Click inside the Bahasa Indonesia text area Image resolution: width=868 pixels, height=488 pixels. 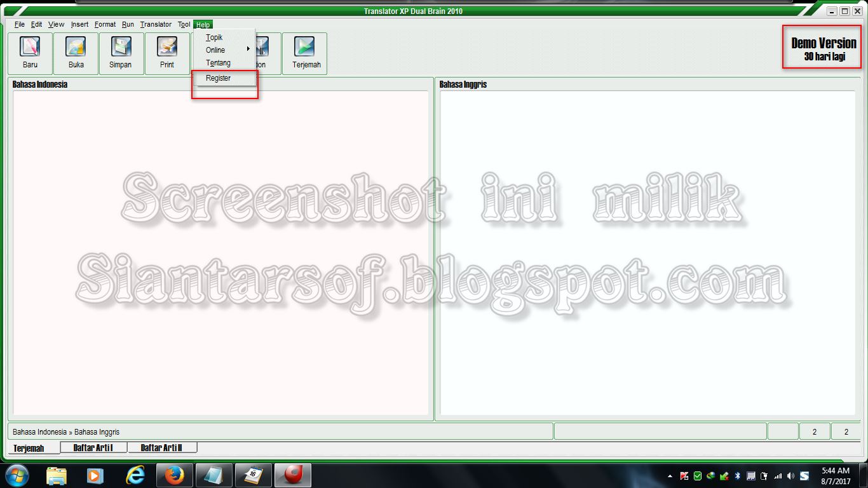[221, 253]
